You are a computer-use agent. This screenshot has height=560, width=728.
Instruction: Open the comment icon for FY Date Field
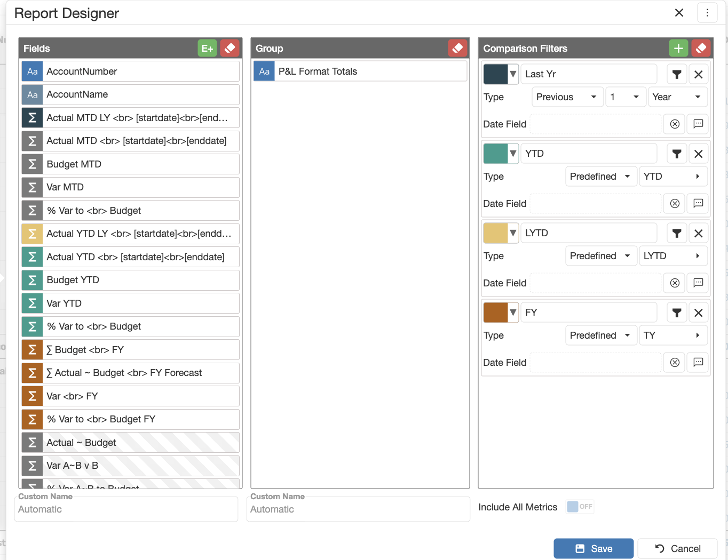tap(698, 362)
